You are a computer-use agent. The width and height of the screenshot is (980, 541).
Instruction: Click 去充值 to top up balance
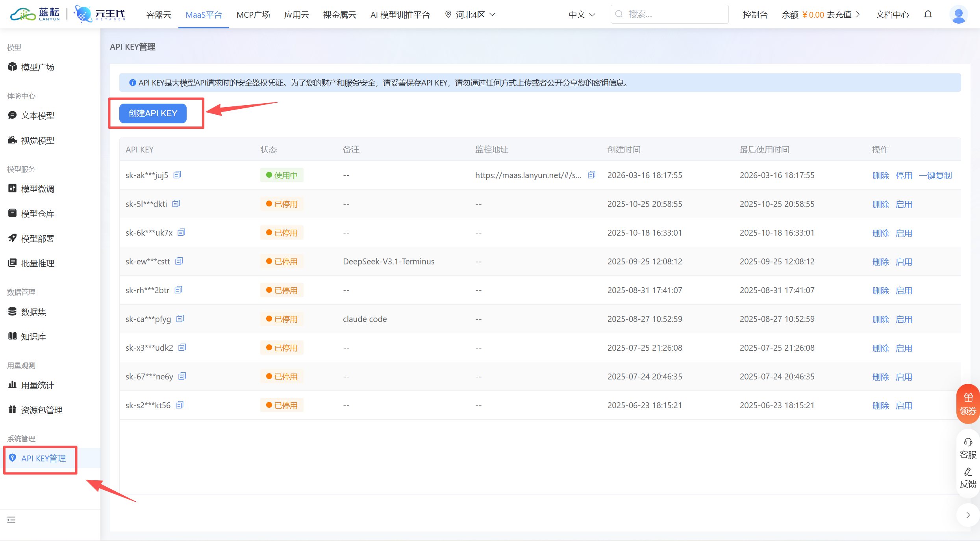coord(839,14)
